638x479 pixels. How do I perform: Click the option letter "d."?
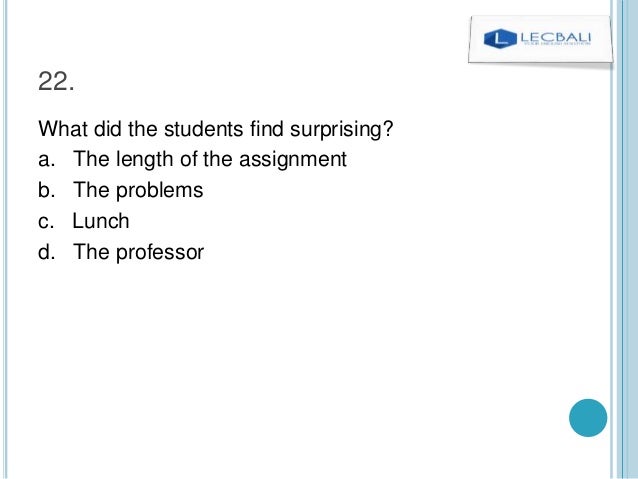click(x=46, y=252)
